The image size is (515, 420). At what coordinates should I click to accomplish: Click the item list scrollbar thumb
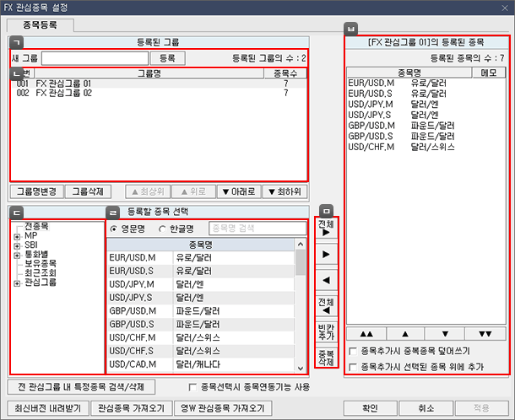[x=301, y=262]
